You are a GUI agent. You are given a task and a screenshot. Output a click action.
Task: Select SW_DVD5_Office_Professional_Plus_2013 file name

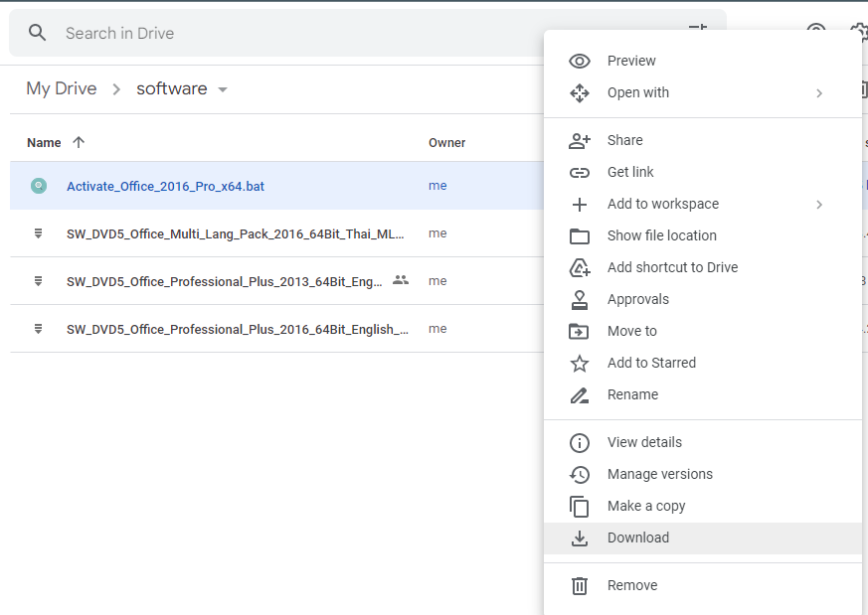(x=224, y=281)
